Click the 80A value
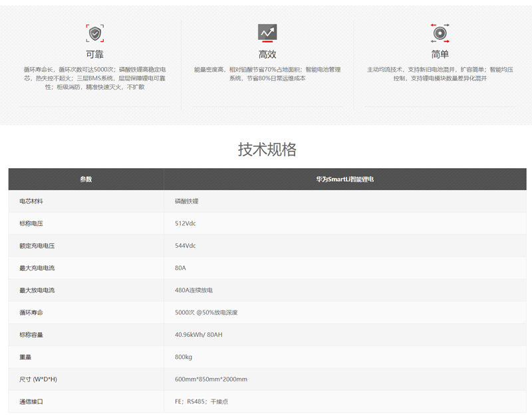This screenshot has height=416, width=532. pyautogui.click(x=180, y=268)
